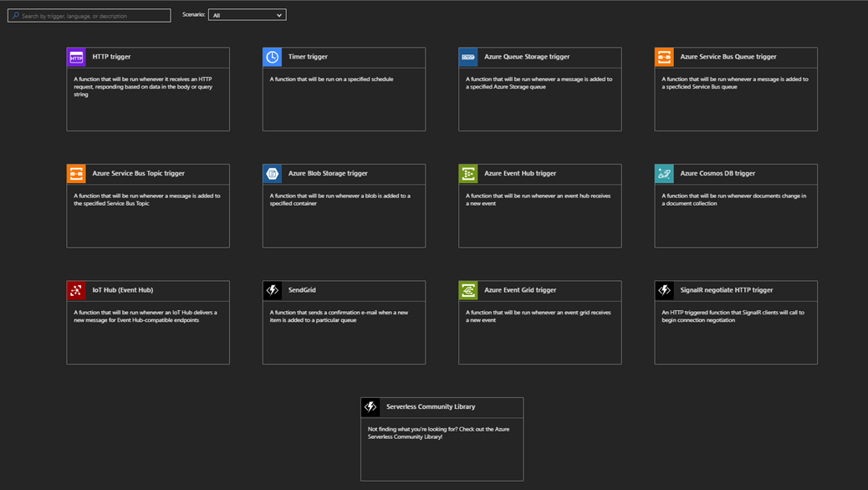
Task: Click the Cosmos DB trigger description
Action: coord(733,200)
